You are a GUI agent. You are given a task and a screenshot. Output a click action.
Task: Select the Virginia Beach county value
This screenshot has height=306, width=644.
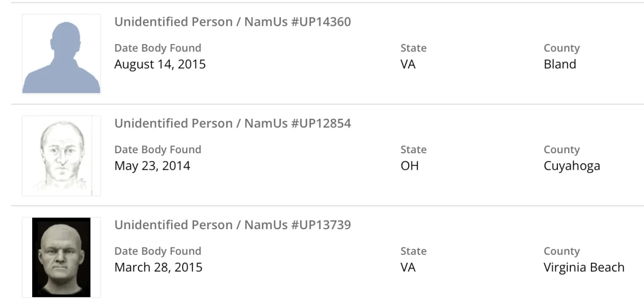click(584, 267)
